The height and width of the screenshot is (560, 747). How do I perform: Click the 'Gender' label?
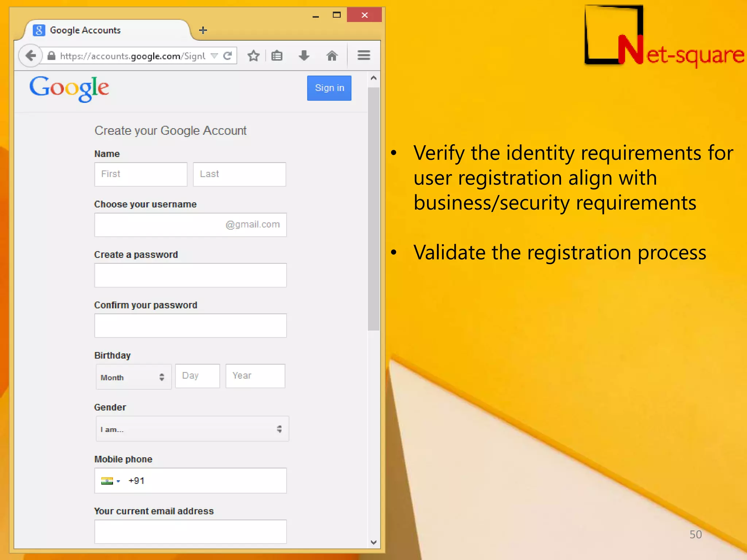110,407
